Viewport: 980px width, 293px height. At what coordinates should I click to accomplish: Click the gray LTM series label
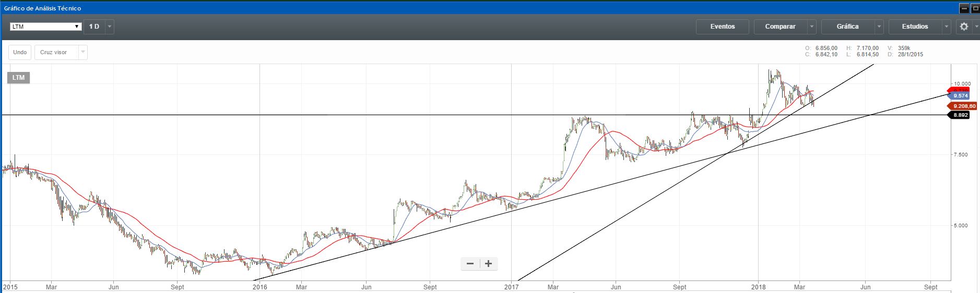(x=19, y=78)
